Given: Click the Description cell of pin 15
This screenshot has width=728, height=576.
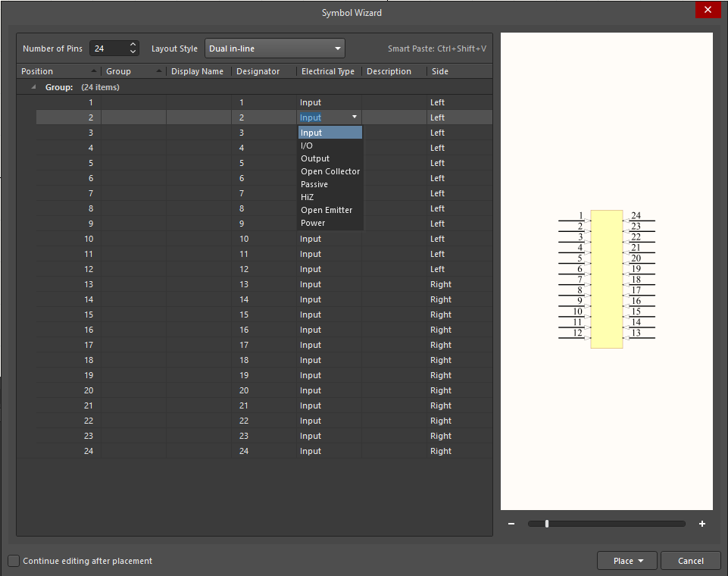Looking at the screenshot, I should click(x=394, y=315).
